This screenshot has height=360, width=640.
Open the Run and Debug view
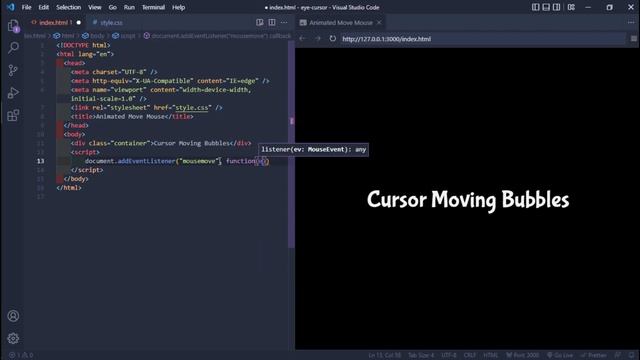(x=13, y=93)
